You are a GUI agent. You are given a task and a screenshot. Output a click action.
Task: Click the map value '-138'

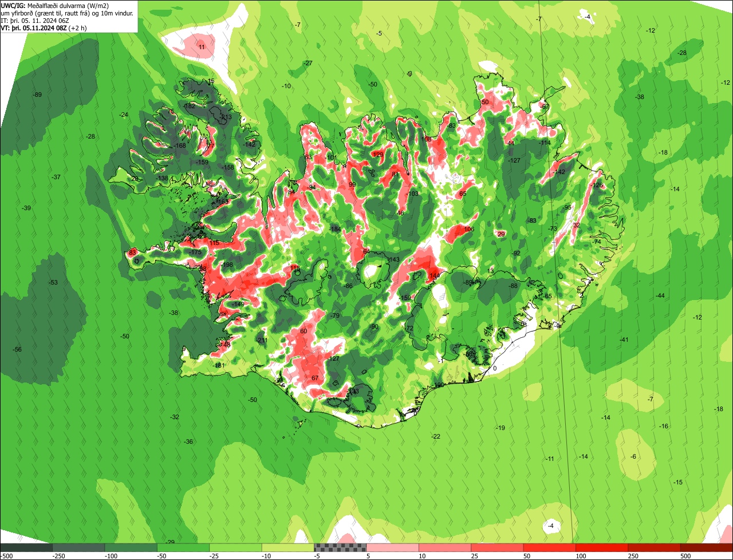pyautogui.click(x=163, y=178)
